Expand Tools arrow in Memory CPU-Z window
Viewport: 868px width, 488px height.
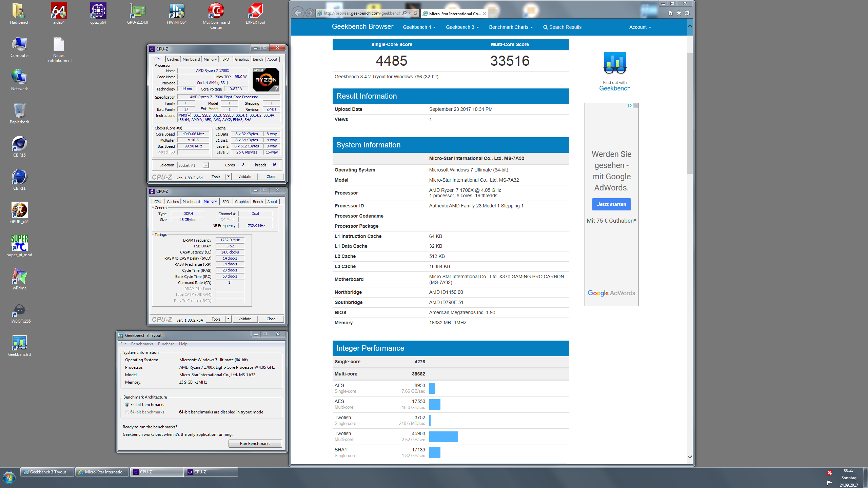[228, 319]
